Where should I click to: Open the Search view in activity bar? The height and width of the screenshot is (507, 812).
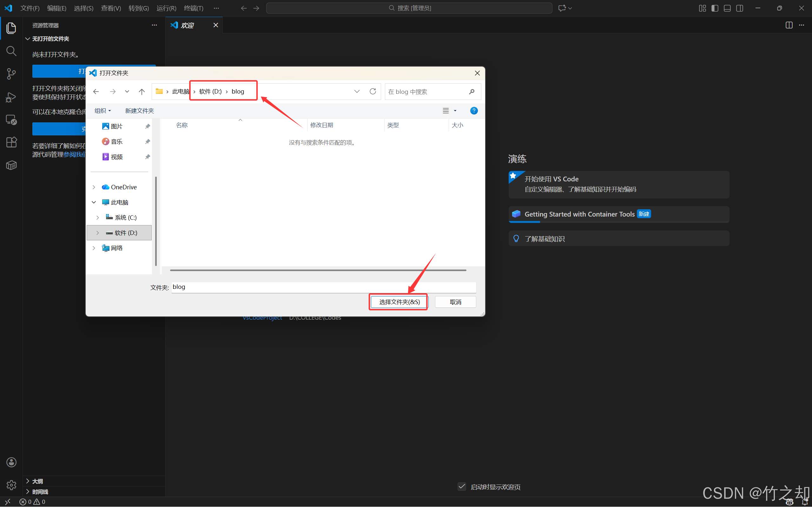[x=11, y=51]
